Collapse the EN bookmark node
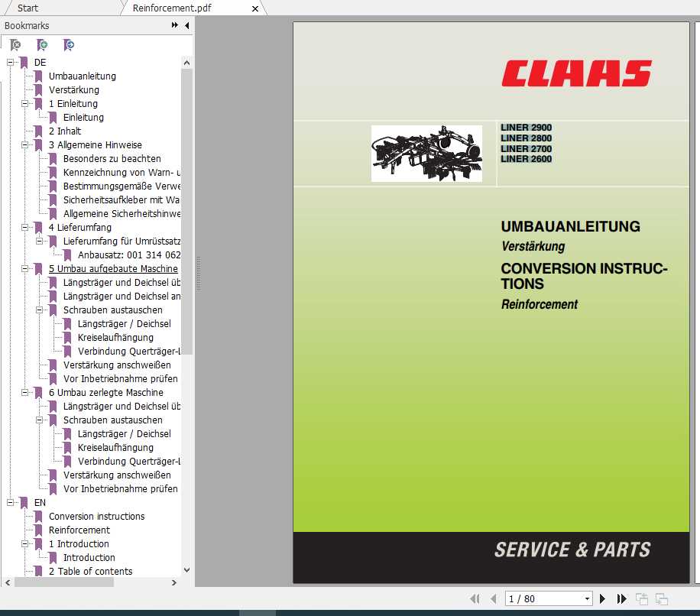Screen dimensions: 700x616 coord(10,503)
